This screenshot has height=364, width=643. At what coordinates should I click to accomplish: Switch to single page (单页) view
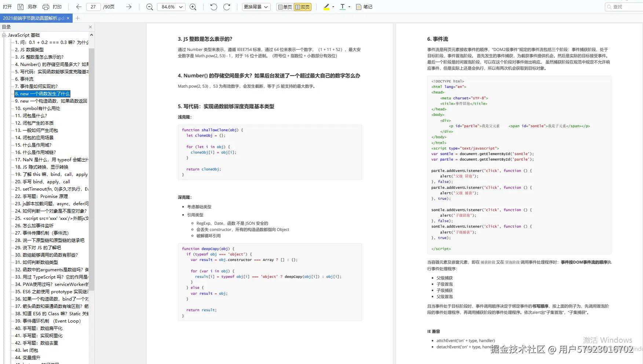(x=285, y=7)
